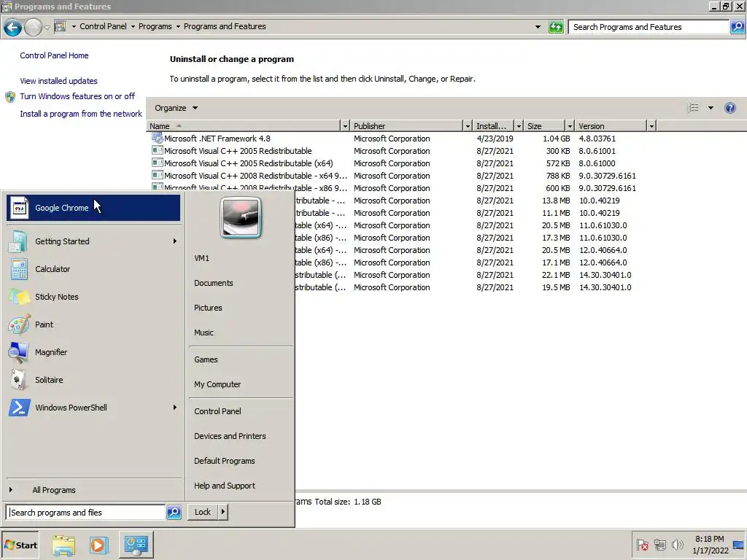Launch Windows PowerShell
This screenshot has width=747, height=560.
point(93,408)
